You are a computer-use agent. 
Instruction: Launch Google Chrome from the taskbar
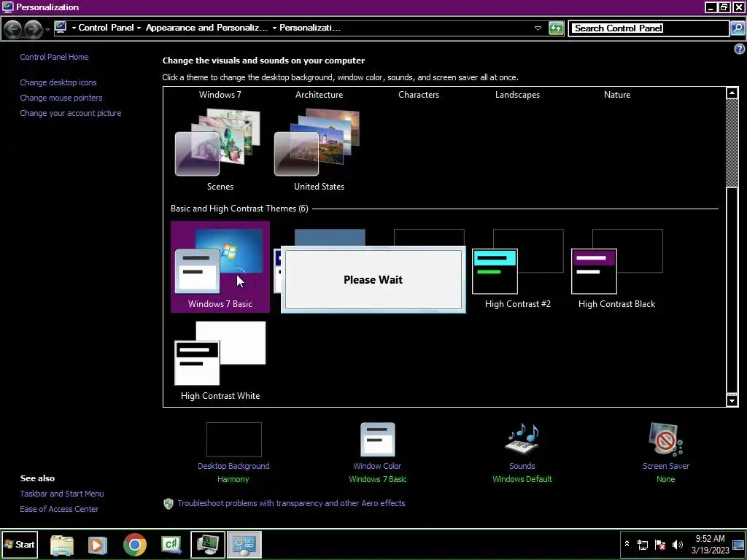coord(135,545)
